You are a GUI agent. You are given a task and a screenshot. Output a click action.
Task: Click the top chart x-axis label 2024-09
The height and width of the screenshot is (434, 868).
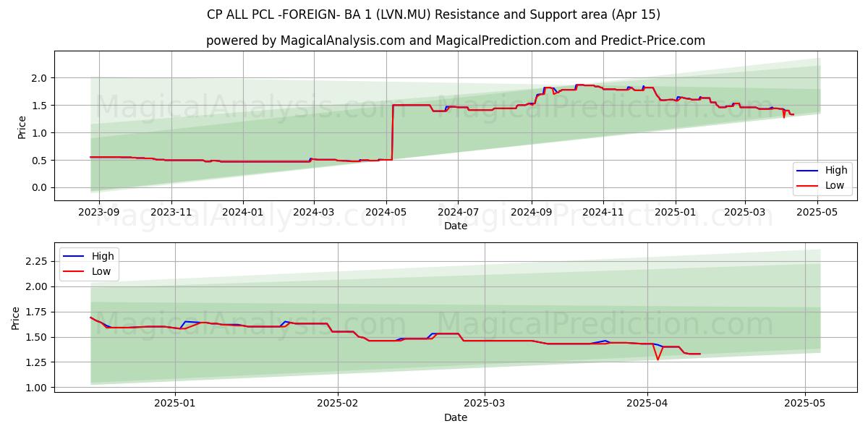532,213
